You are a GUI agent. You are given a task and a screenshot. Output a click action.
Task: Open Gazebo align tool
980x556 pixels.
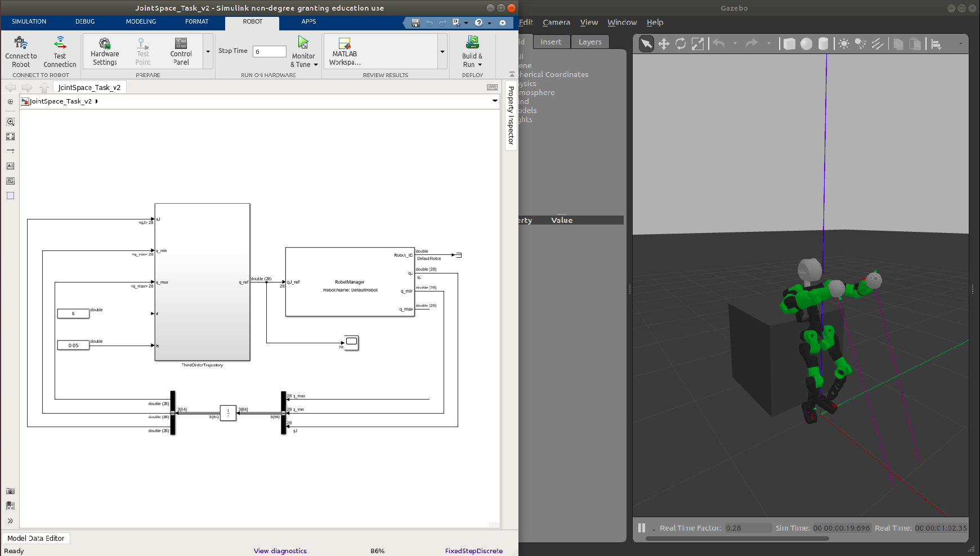pos(936,44)
